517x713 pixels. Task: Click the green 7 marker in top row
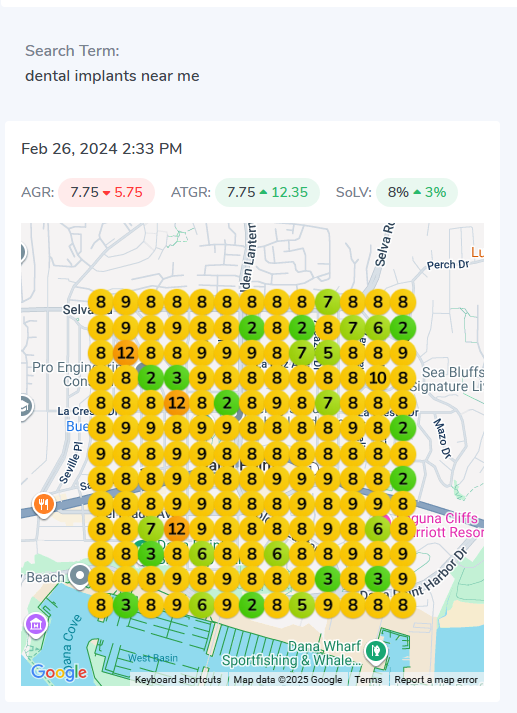point(327,302)
